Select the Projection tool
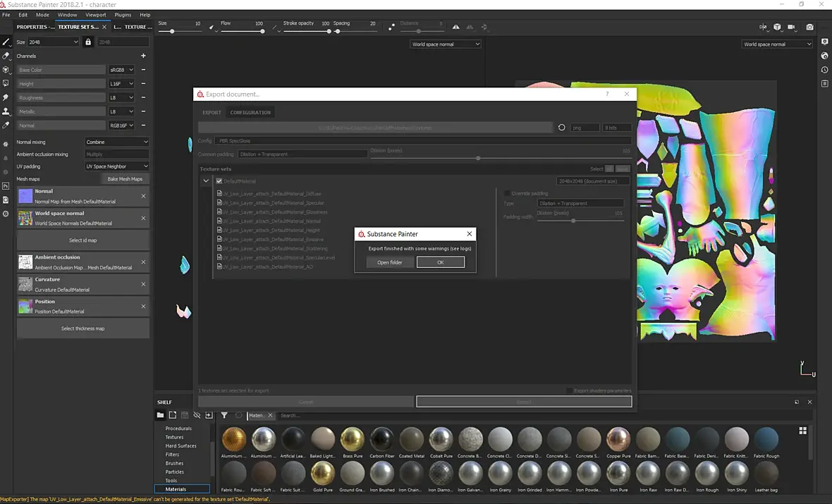The image size is (832, 504). tap(6, 70)
